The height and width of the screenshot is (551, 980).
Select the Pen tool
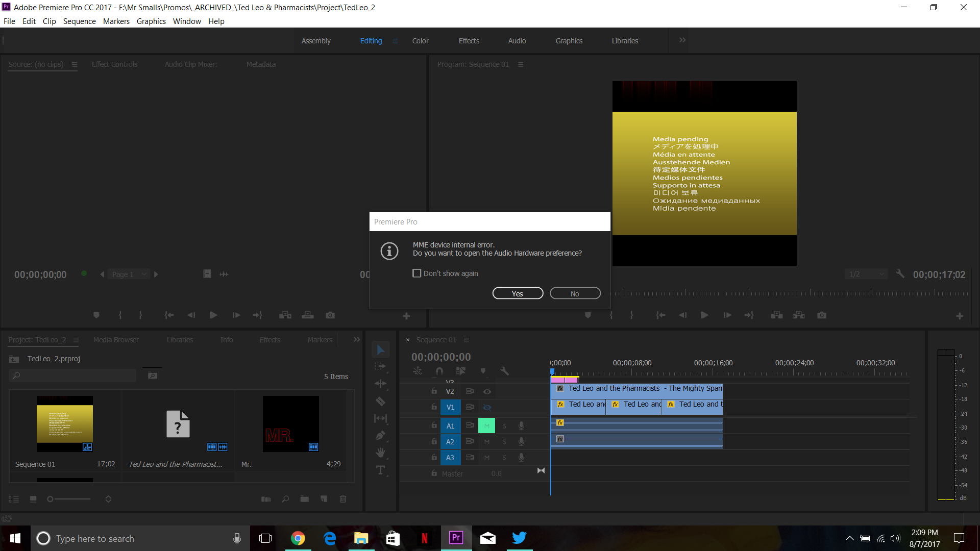pyautogui.click(x=381, y=436)
